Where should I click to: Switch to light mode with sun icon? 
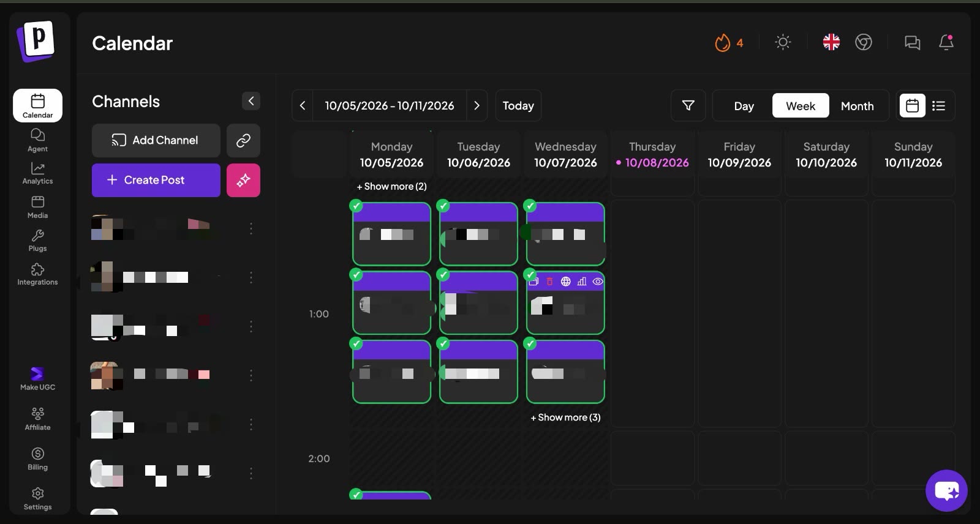(x=783, y=42)
